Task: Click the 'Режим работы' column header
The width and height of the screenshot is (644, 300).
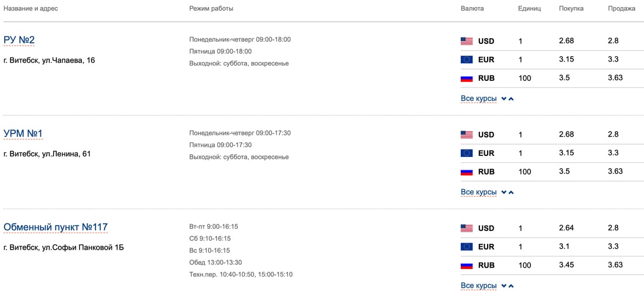Action: pos(211,9)
